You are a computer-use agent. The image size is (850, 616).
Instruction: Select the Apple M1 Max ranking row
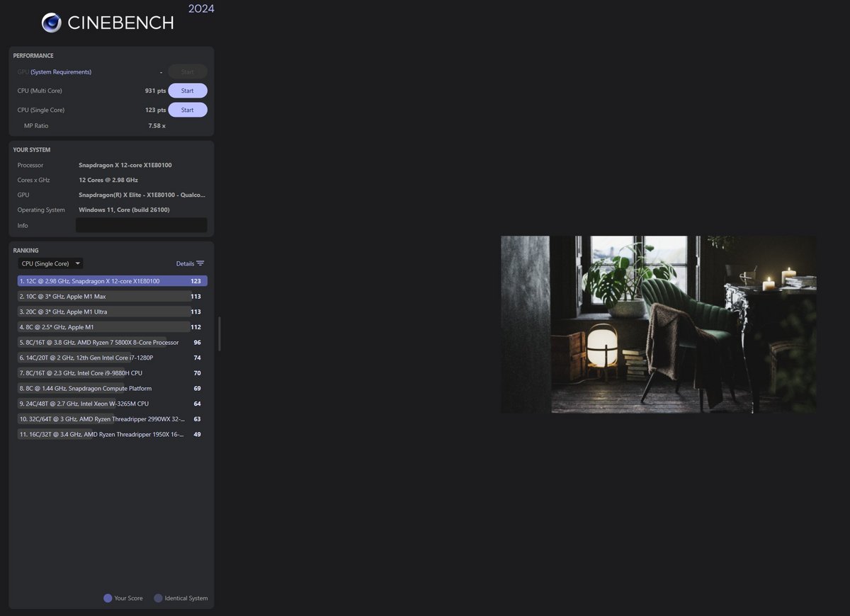tap(113, 297)
